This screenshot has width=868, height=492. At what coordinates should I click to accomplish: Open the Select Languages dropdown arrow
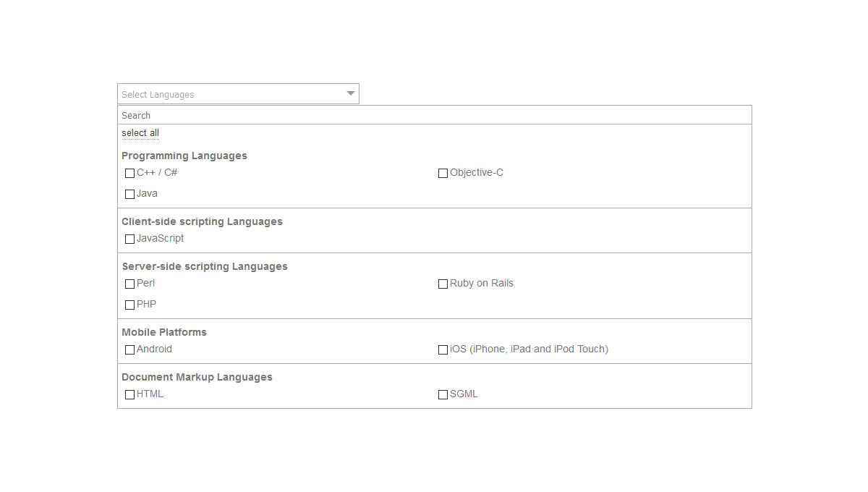point(349,93)
